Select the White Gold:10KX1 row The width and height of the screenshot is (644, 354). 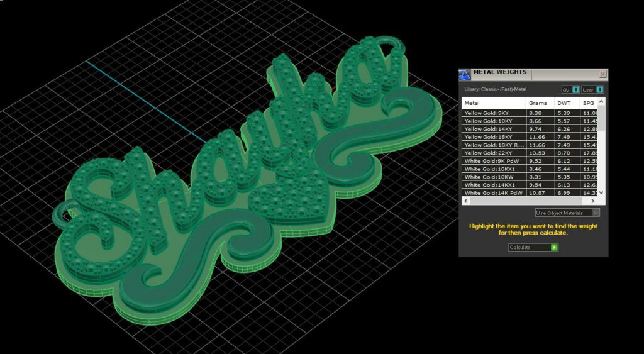click(x=530, y=169)
